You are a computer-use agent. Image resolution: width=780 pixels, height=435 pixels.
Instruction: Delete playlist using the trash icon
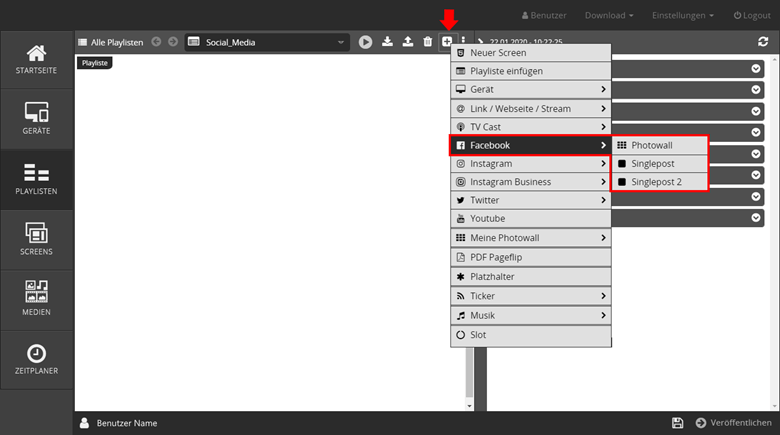428,42
